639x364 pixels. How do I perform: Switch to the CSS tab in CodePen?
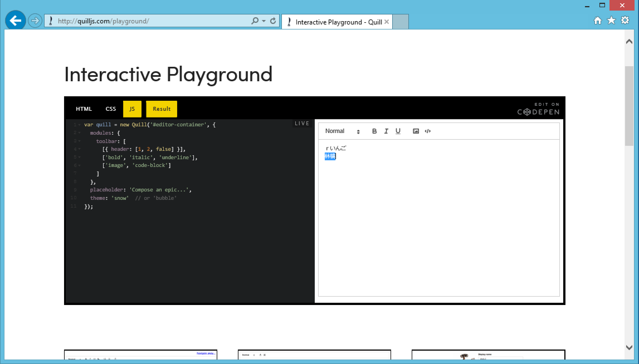coord(111,109)
